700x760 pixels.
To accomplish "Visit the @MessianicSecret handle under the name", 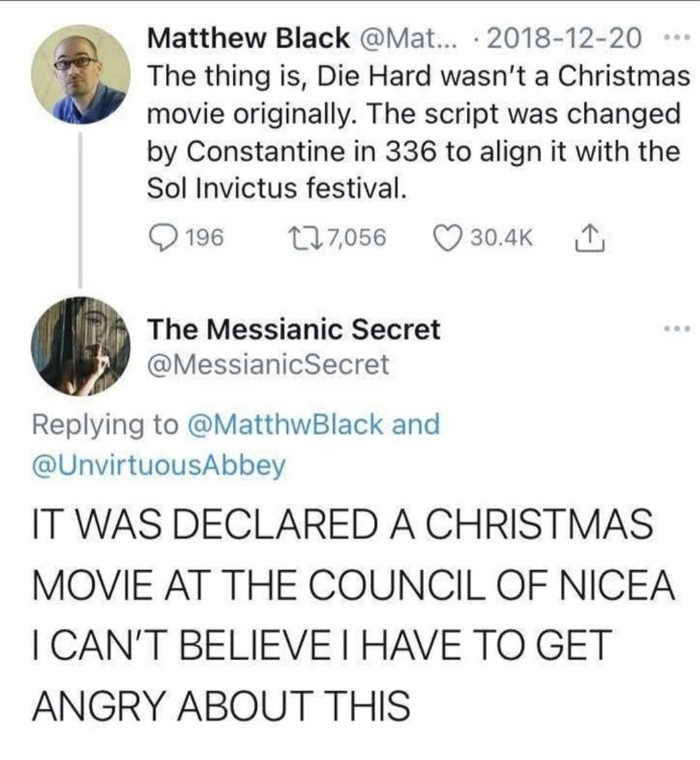I will pos(267,364).
